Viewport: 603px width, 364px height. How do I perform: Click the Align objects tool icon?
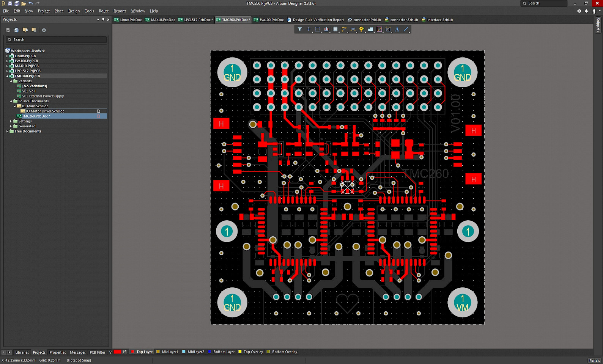coord(326,29)
